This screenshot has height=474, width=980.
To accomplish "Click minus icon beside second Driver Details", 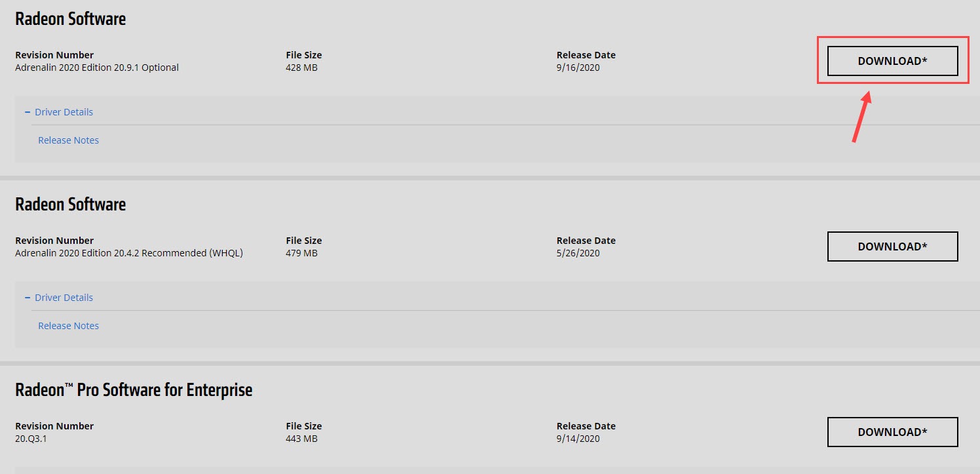I will click(28, 298).
